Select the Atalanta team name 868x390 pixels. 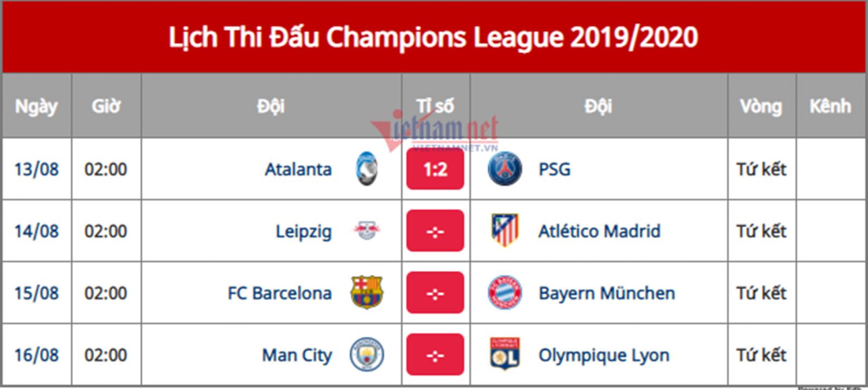(298, 169)
